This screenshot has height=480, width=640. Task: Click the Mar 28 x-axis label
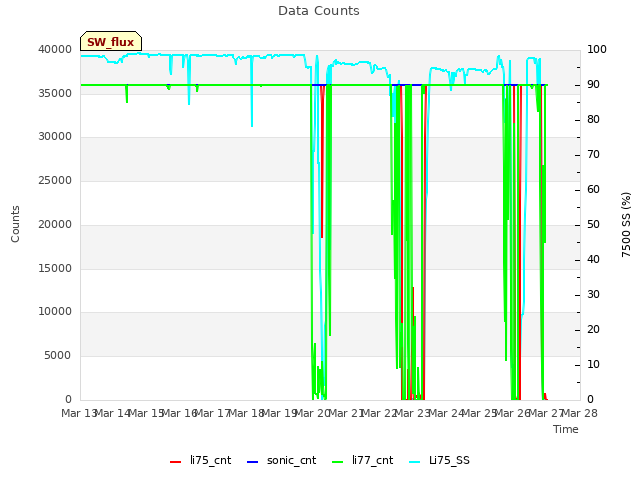pos(580,413)
